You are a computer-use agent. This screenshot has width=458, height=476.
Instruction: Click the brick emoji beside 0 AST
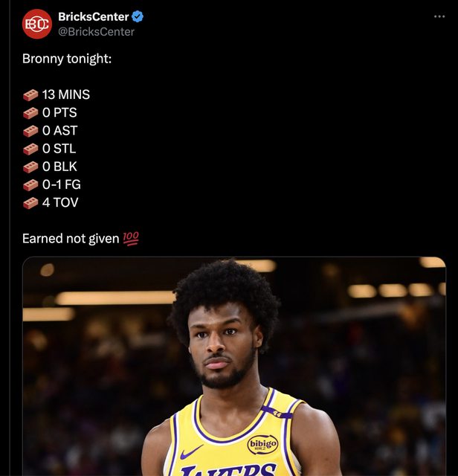pos(30,131)
